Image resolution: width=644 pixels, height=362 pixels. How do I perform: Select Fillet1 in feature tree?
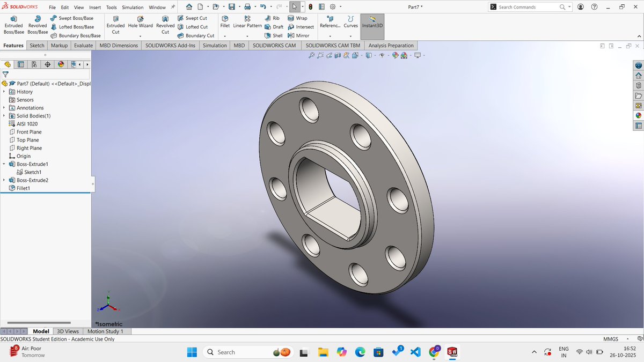pyautogui.click(x=19, y=188)
